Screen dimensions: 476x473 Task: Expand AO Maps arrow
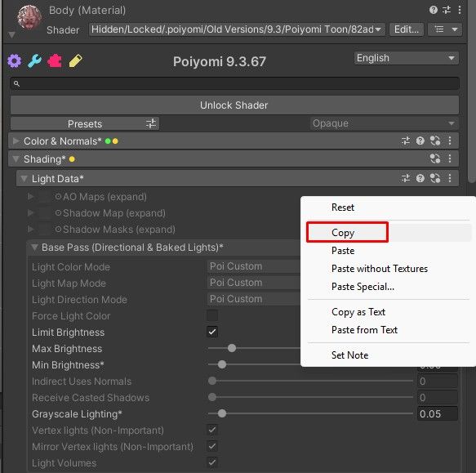point(30,197)
